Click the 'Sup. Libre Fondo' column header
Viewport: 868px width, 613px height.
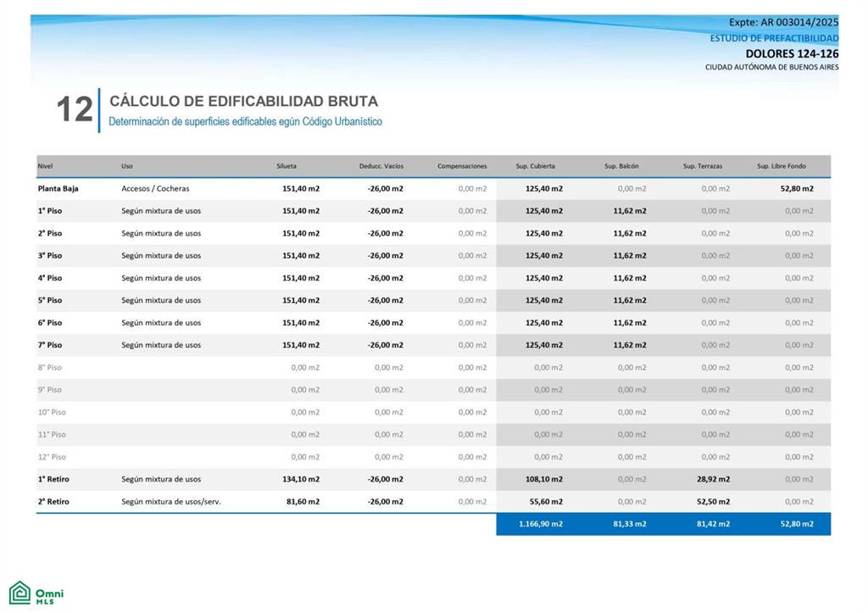pyautogui.click(x=781, y=166)
